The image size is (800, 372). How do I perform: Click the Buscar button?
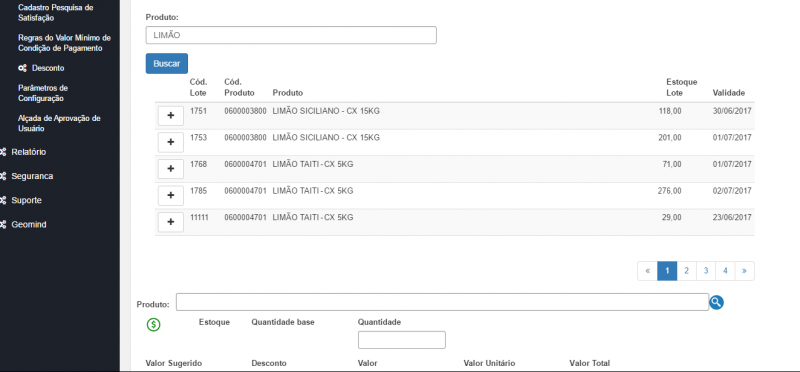point(167,64)
